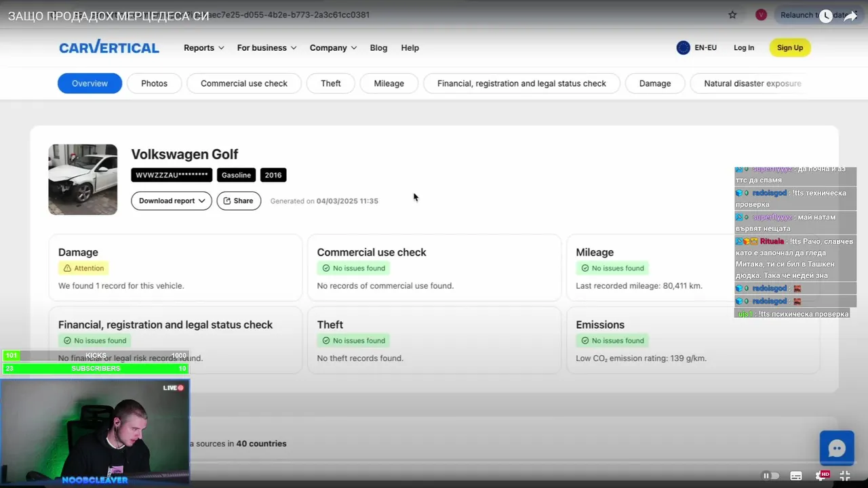Click the streamer webcam overlay
The width and height of the screenshot is (868, 488).
point(95,432)
